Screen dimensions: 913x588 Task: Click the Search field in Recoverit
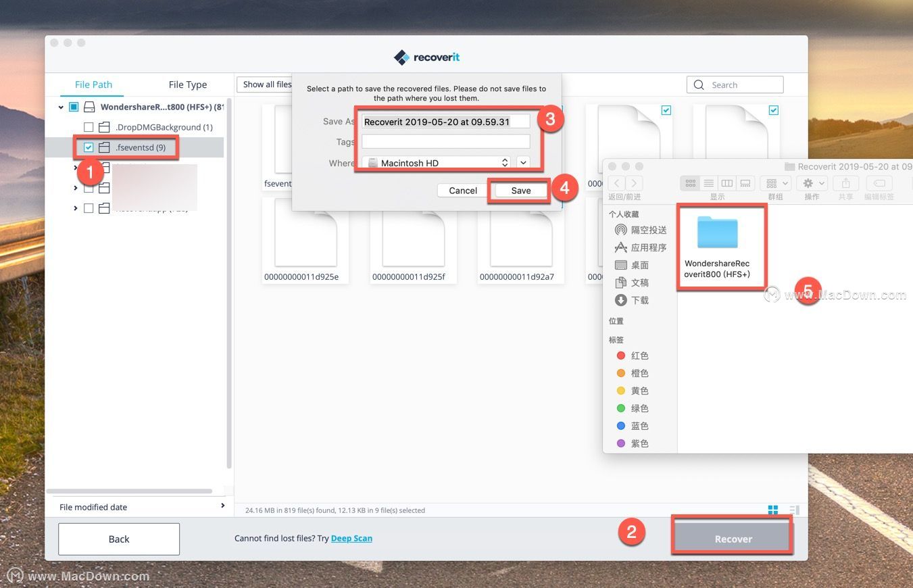point(735,84)
